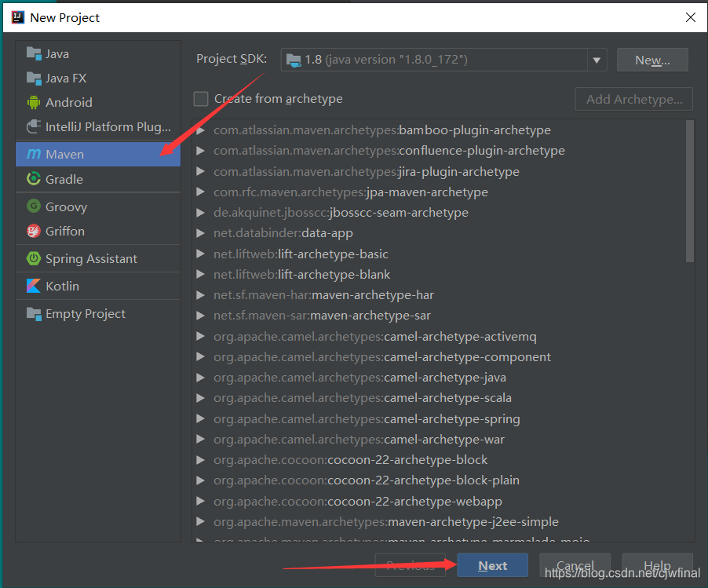Expand net.databinder data-app entry
Screen dimensions: 708x588
(x=200, y=233)
